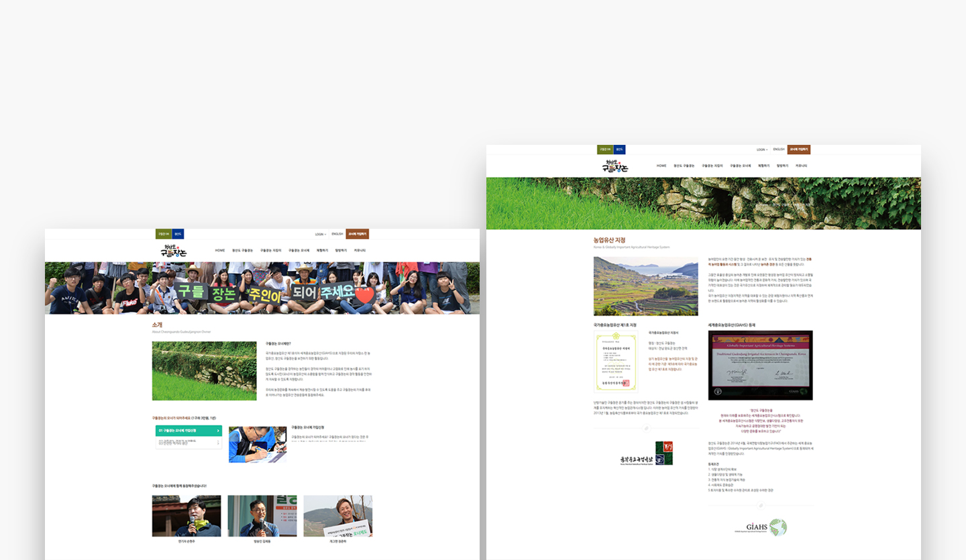Image resolution: width=966 pixels, height=560 pixels.
Task: Click the site logo on the right page
Action: tap(615, 166)
